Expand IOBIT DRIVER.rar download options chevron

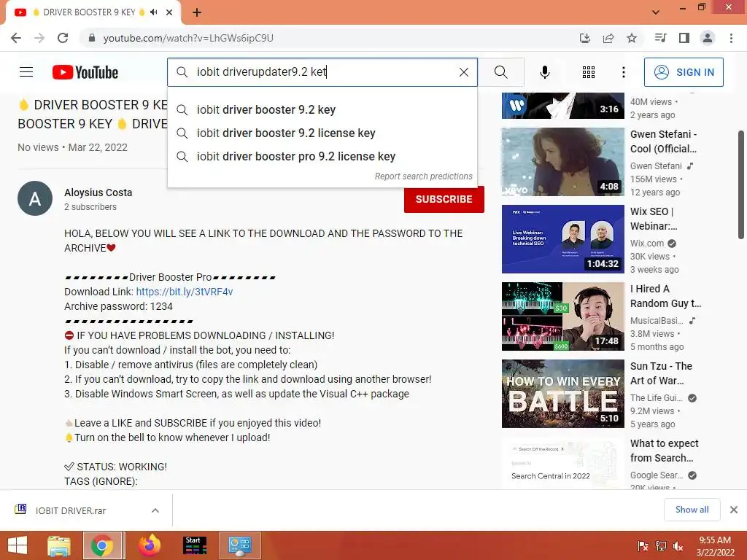coord(155,510)
